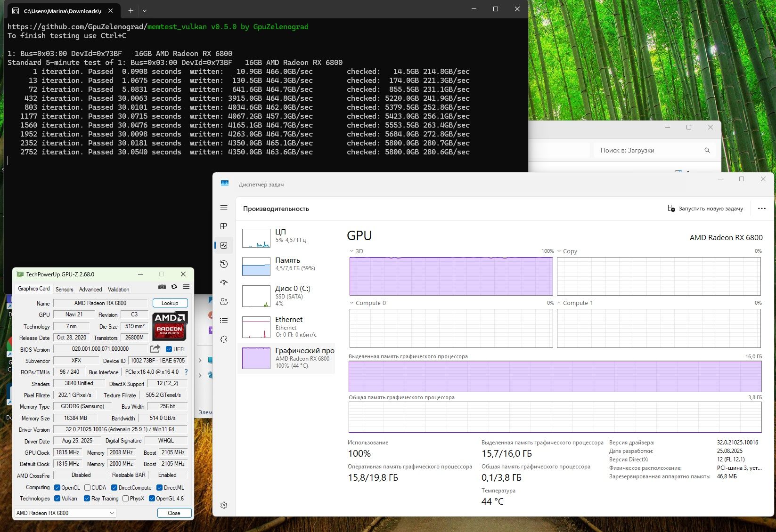The width and height of the screenshot is (776, 532).
Task: Toggle the DirectML checkbox
Action: tap(159, 488)
